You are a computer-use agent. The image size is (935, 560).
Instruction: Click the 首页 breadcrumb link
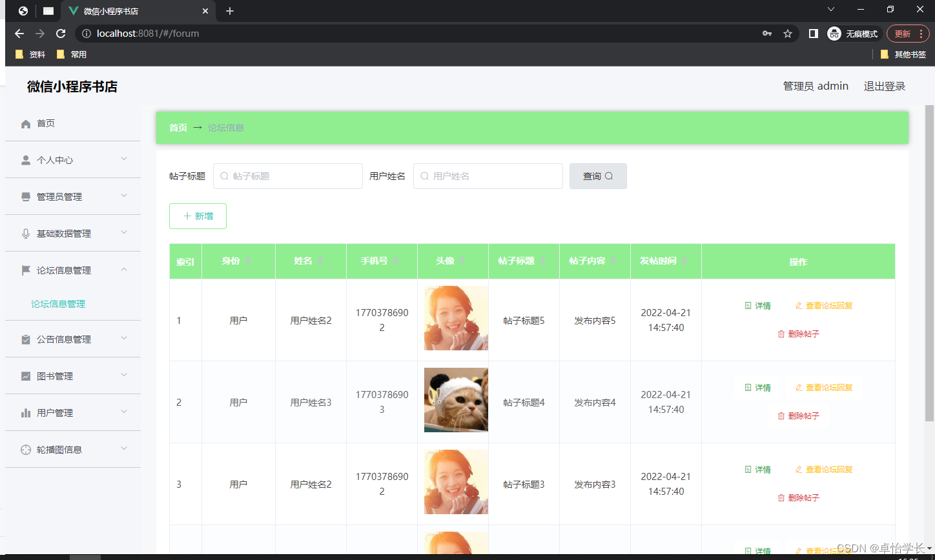click(x=178, y=128)
